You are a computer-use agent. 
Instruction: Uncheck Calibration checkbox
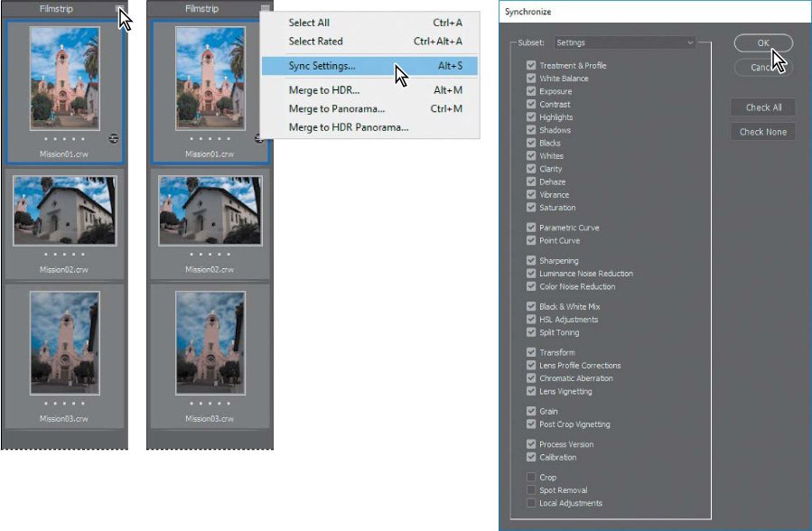[x=531, y=457]
